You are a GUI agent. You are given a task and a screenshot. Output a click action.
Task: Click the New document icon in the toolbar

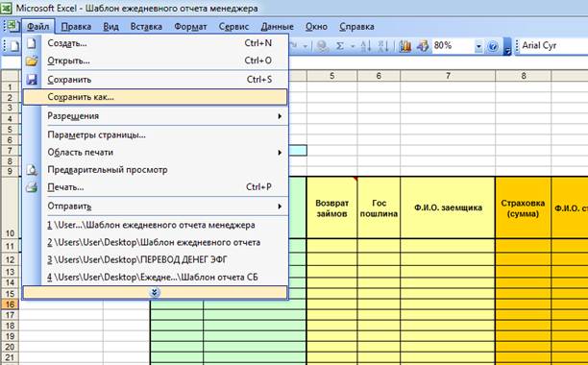pyautogui.click(x=14, y=46)
